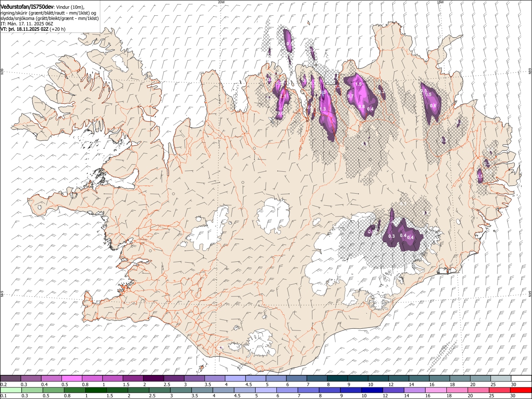Pick bottom legend swatch between 16 and 18

(436, 390)
